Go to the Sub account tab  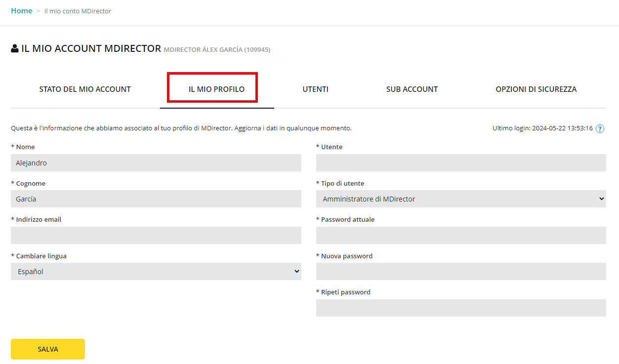pos(412,89)
